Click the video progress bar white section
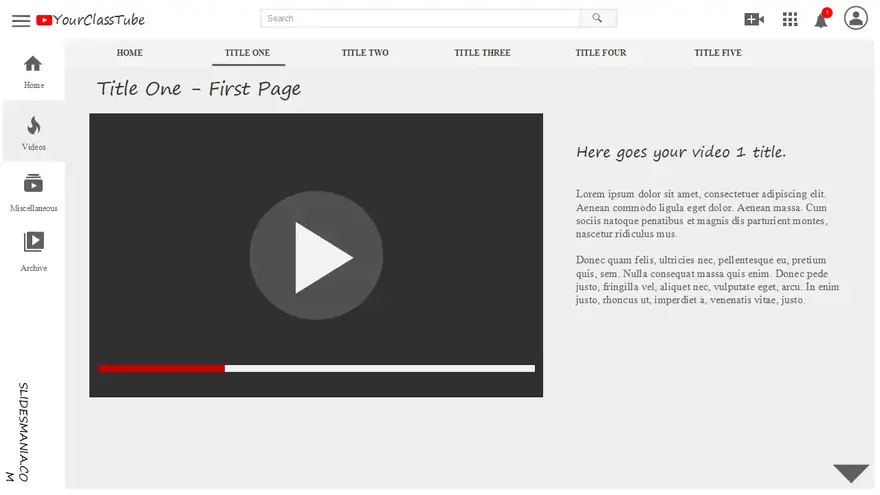Viewport: 880px width, 495px height. 380,369
